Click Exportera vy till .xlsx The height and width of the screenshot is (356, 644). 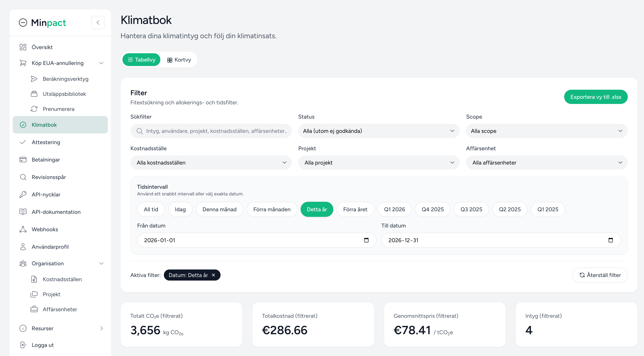point(596,97)
